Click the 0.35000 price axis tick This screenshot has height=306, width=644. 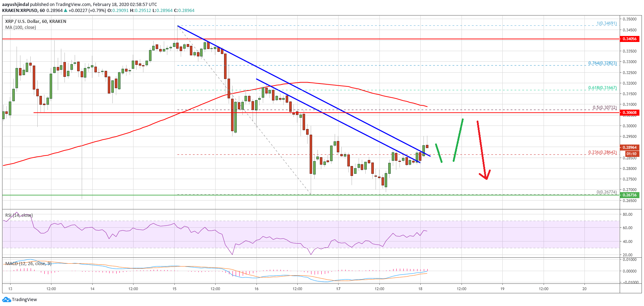pos(630,19)
